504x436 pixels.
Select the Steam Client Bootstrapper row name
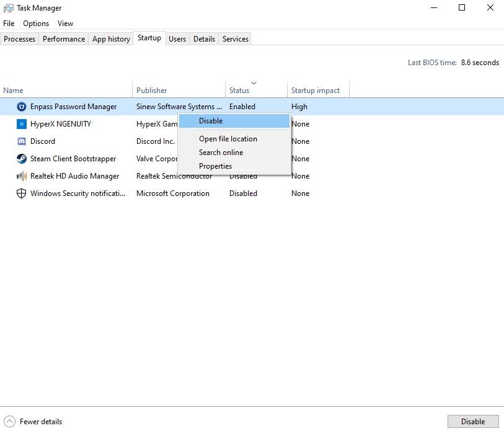(73, 159)
